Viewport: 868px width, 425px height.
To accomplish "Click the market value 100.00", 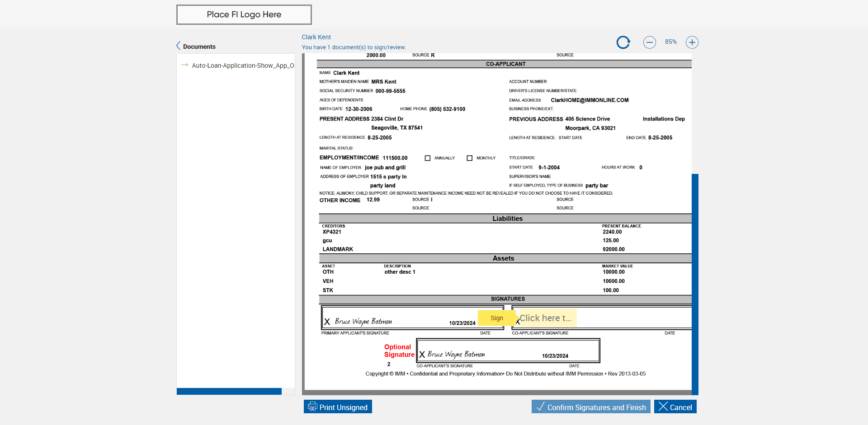I will [x=611, y=290].
